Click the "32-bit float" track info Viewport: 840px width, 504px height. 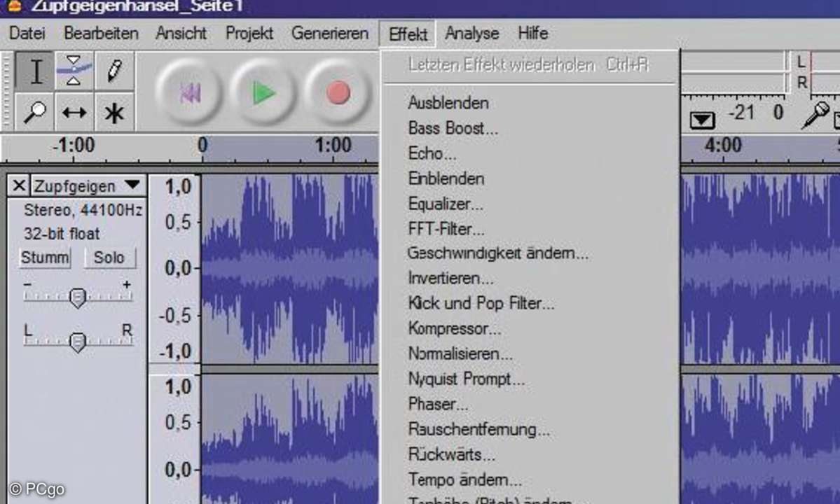pos(62,234)
